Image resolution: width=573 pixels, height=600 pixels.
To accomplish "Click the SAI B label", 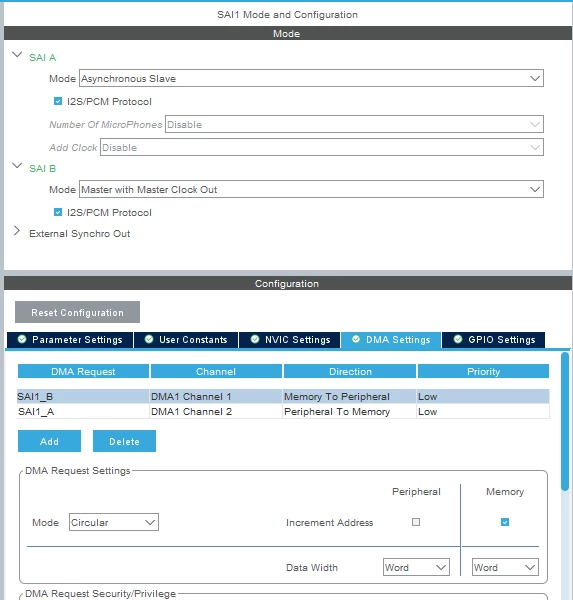I will click(x=42, y=168).
